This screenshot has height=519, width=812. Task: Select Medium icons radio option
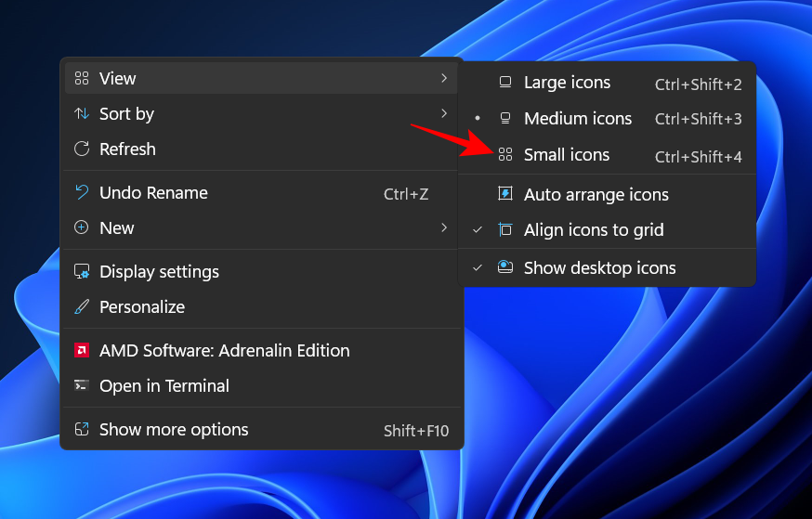577,119
